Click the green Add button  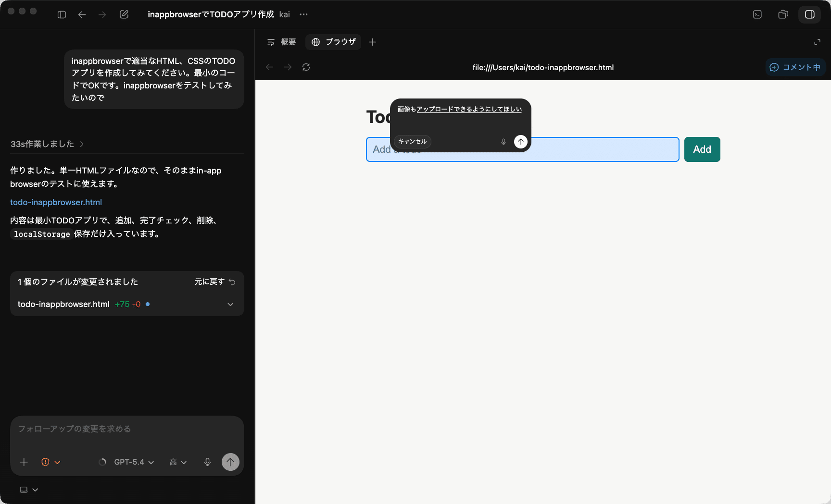(702, 149)
